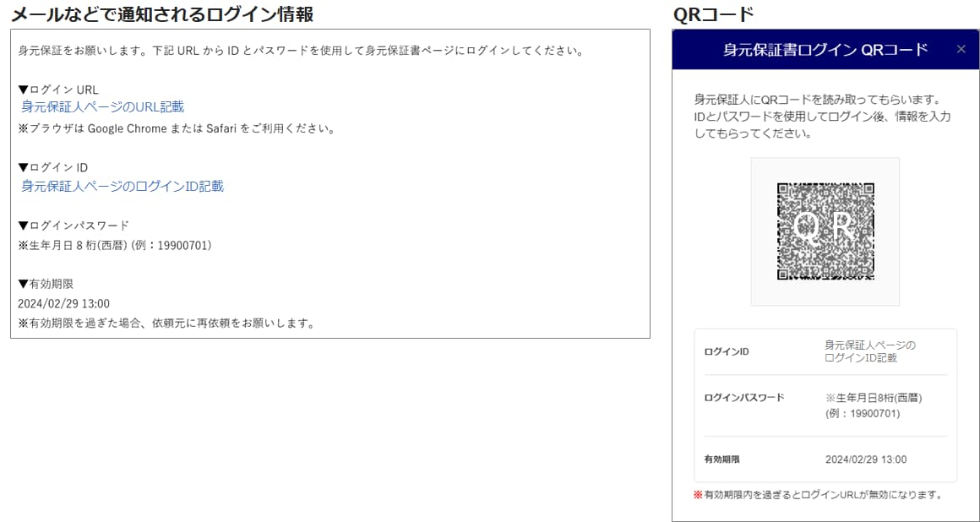Click the QR code image

pos(825,231)
